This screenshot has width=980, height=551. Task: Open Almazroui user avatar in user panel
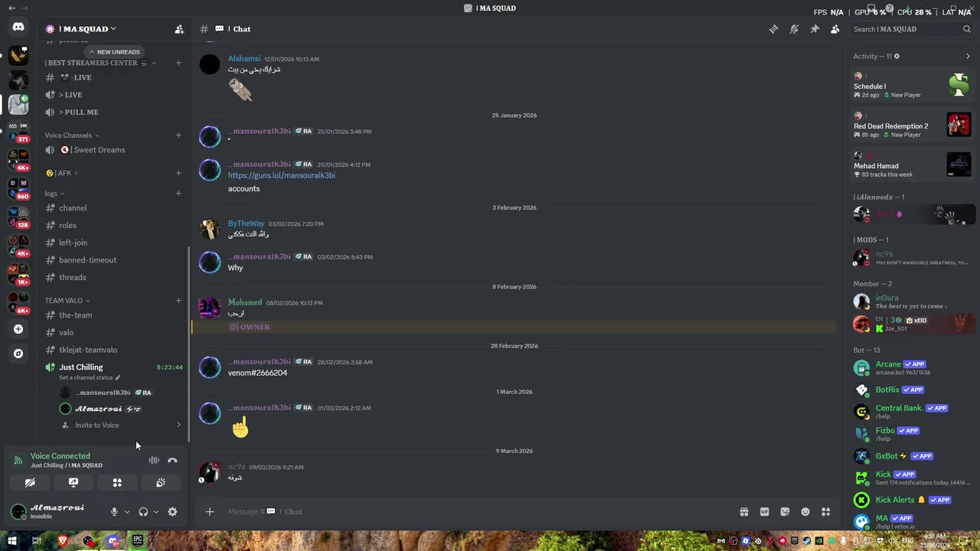point(18,511)
